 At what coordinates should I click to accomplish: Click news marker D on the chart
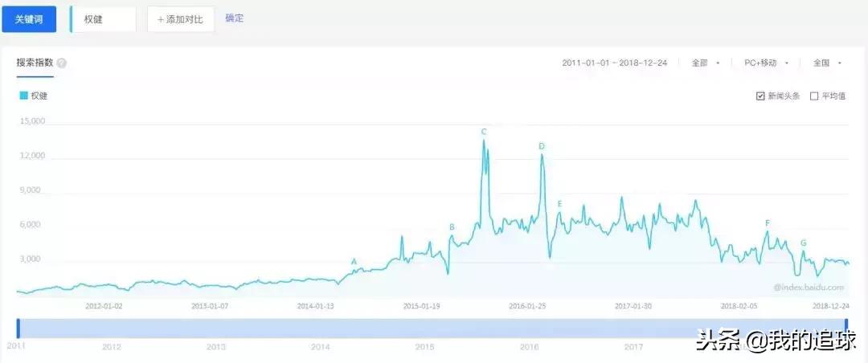[x=541, y=146]
